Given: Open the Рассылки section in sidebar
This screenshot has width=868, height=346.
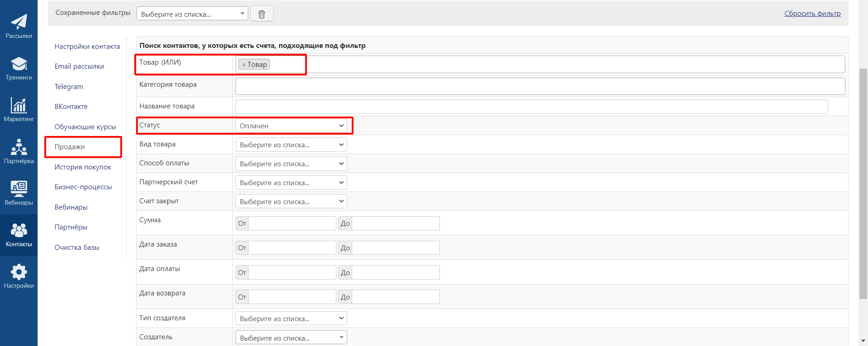Looking at the screenshot, I should pyautogui.click(x=19, y=26).
